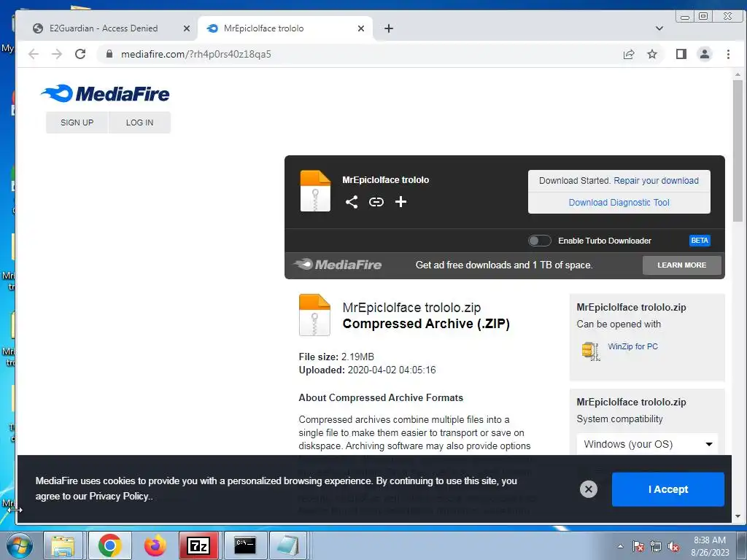The width and height of the screenshot is (747, 560).
Task: Open command prompt from taskbar
Action: 244,545
